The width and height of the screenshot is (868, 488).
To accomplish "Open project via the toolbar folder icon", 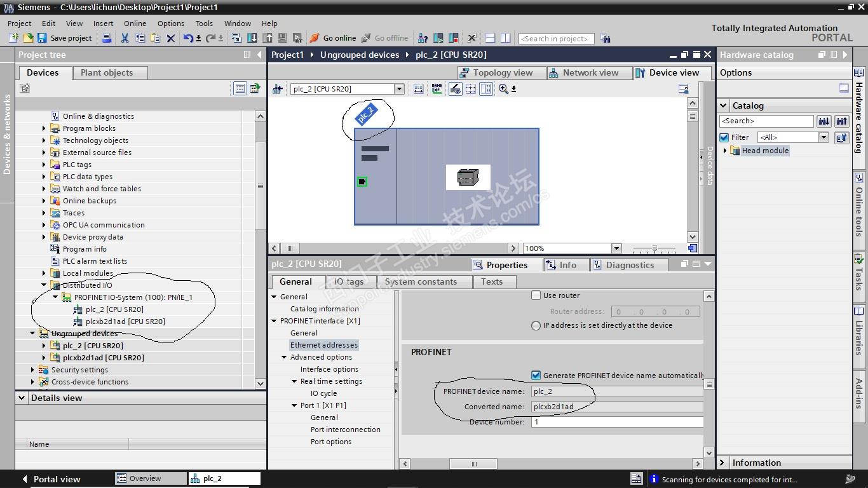I will click(x=28, y=38).
